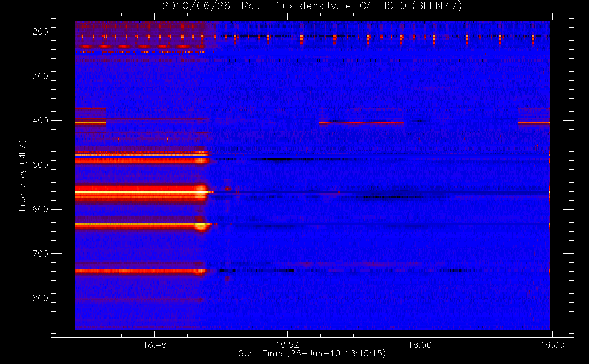Select the 'Frequency (MHz)' y-axis label
589x364 pixels.
click(x=22, y=175)
